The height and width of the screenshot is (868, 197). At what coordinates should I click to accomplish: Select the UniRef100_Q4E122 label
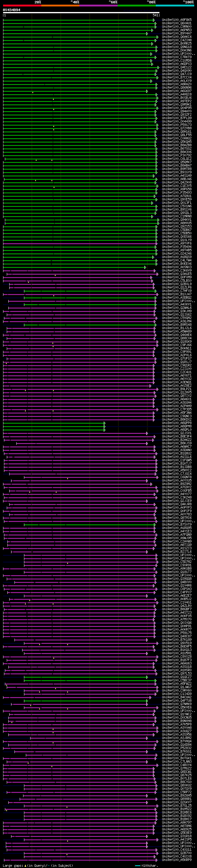tap(177, 67)
